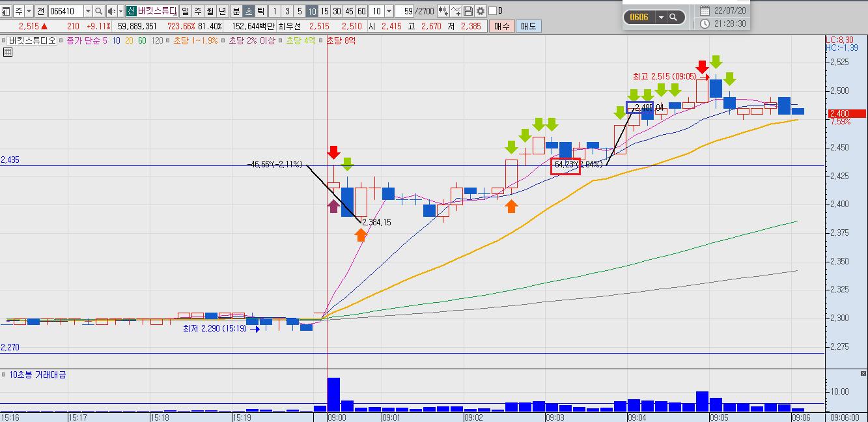
Task: Select the 30 interval button
Action: tap(337, 11)
